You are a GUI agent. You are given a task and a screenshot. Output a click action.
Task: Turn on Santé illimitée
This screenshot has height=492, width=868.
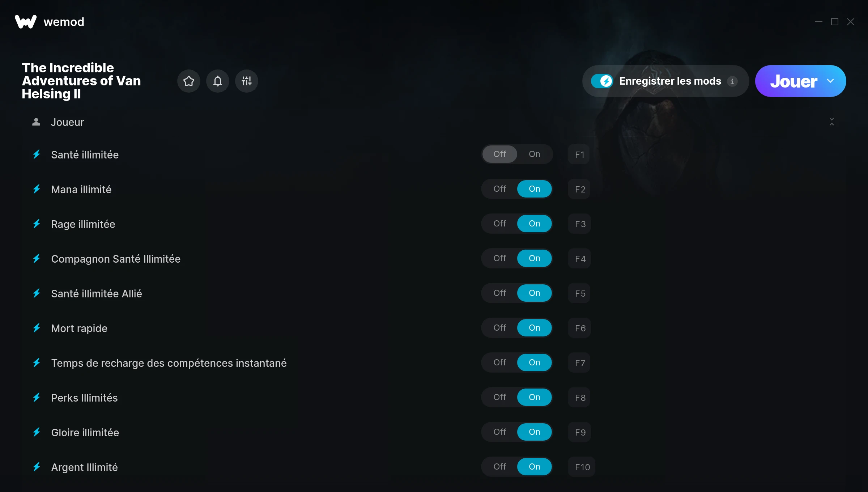(534, 154)
